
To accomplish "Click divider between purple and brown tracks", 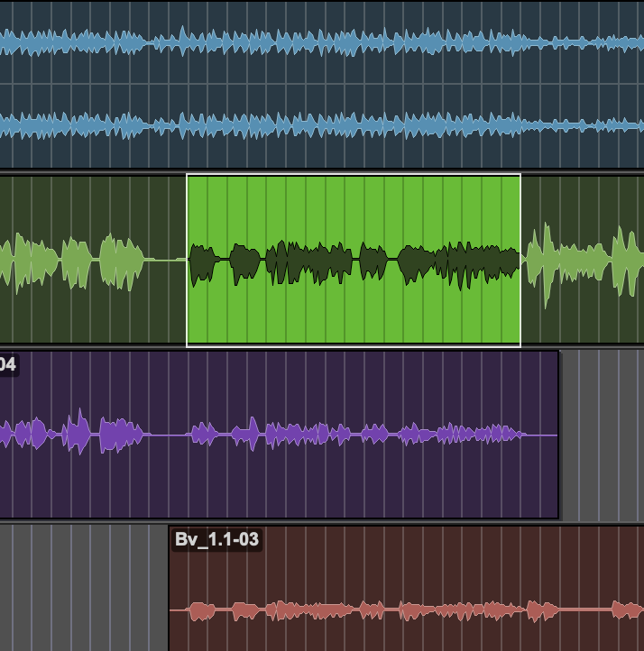I will pos(322,522).
